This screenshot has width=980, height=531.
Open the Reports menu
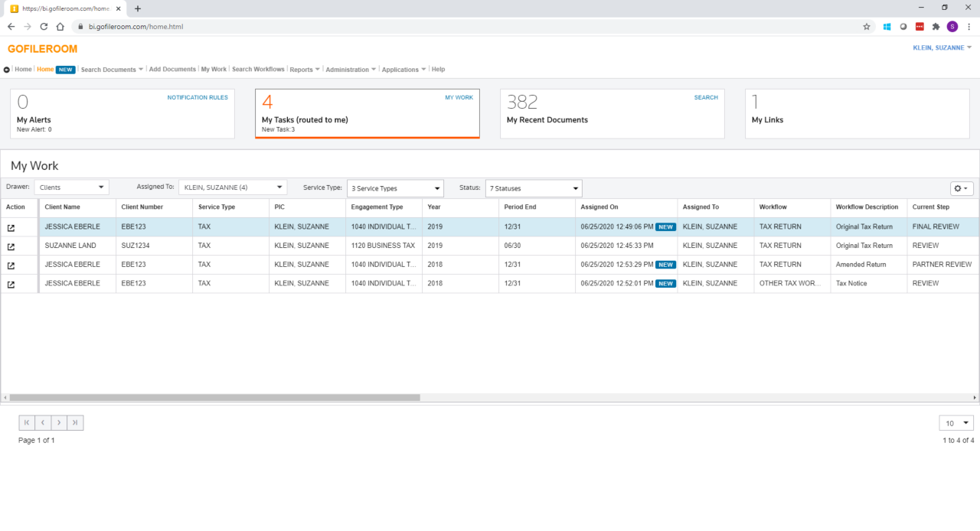[304, 70]
